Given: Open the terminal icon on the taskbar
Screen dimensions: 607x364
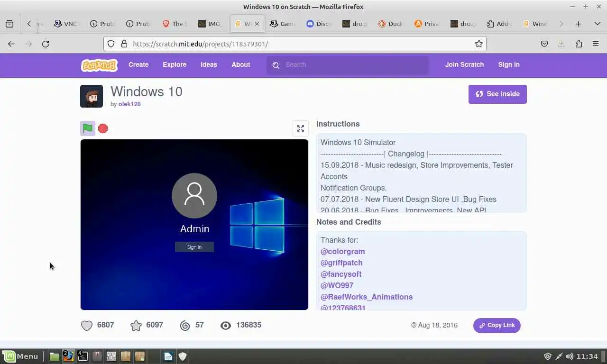Looking at the screenshot, I should point(83,356).
